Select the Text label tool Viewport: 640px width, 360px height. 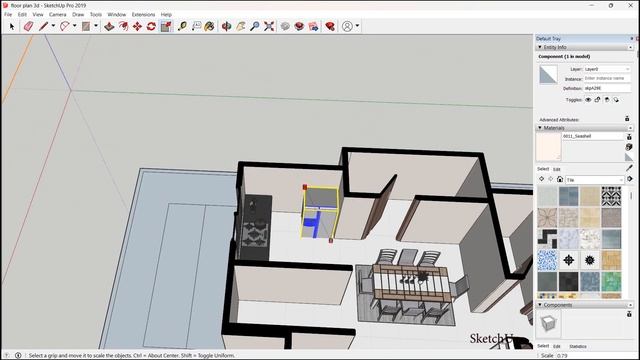(x=196, y=27)
